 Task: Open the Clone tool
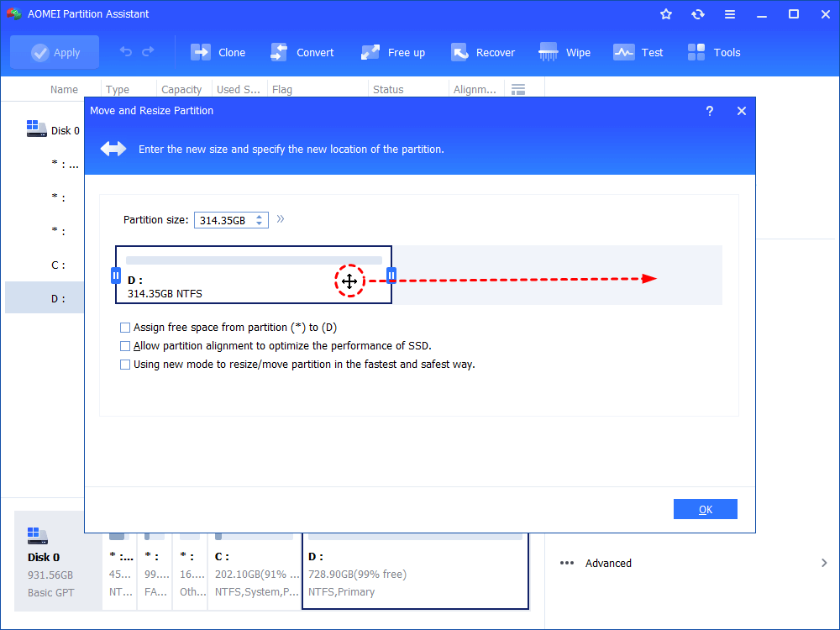point(218,52)
